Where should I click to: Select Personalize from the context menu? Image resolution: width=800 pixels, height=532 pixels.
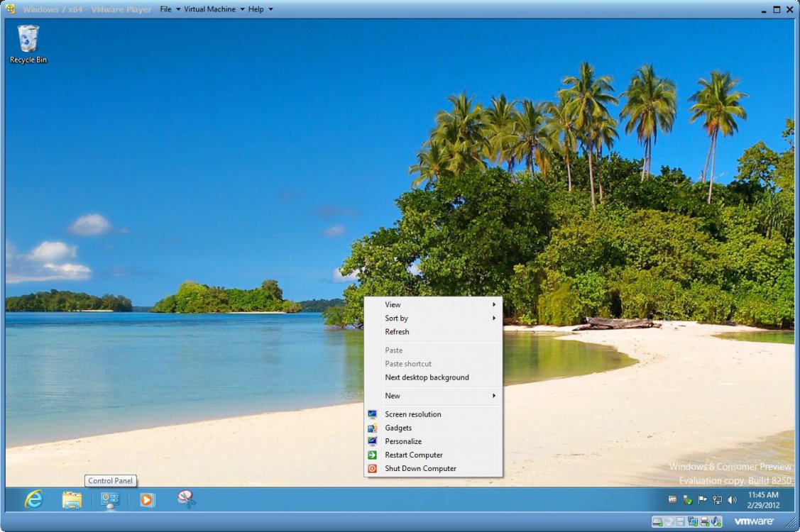[x=403, y=441]
